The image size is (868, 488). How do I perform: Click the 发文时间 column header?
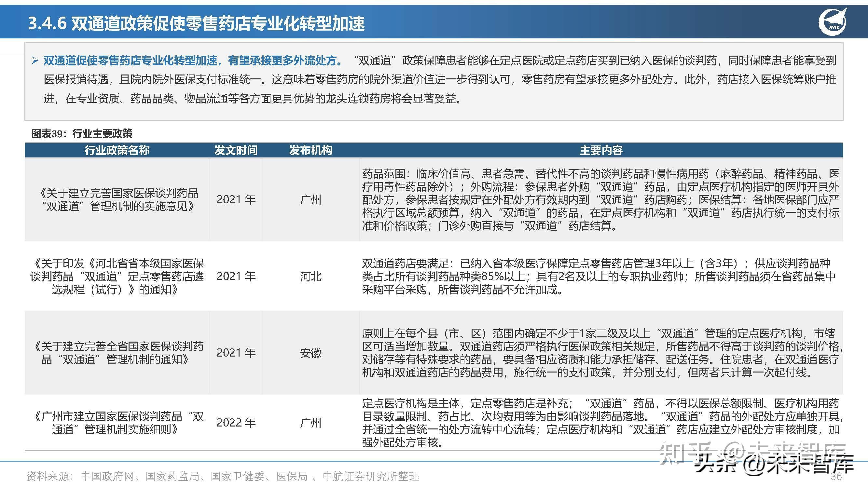coord(236,150)
